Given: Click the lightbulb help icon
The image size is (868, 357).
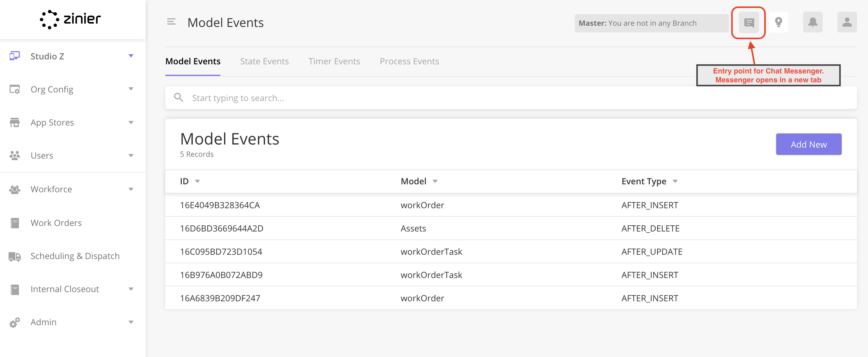Looking at the screenshot, I should click(x=779, y=22).
